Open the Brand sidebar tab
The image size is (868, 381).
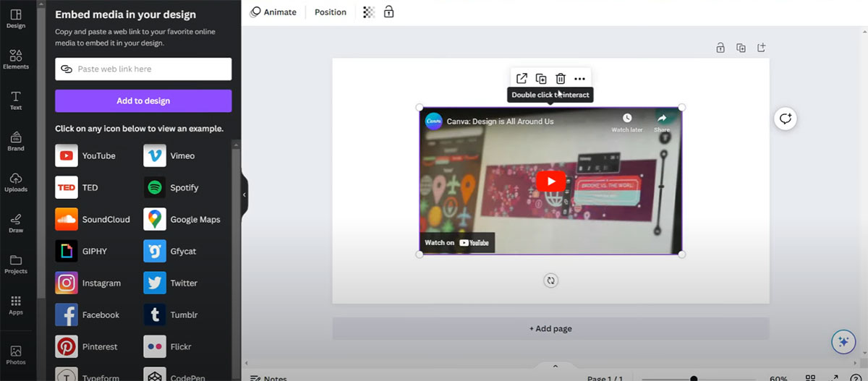(x=16, y=141)
